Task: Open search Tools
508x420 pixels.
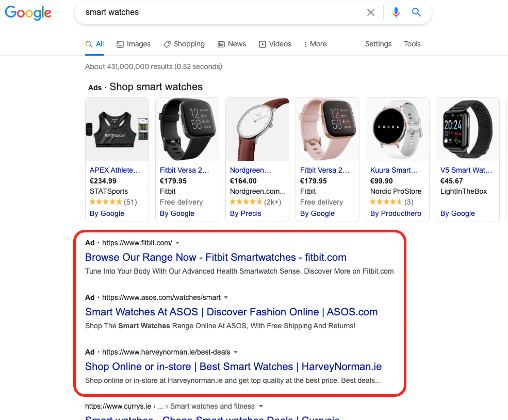Action: [412, 44]
